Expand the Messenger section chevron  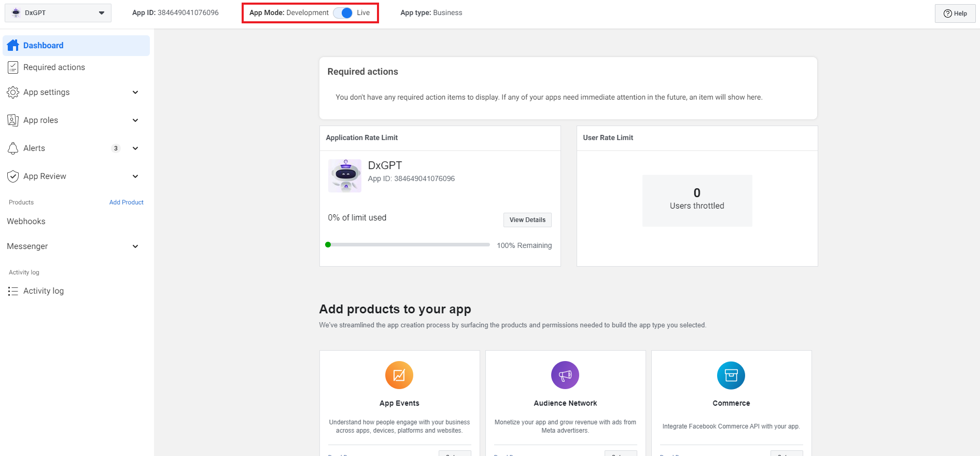[135, 246]
